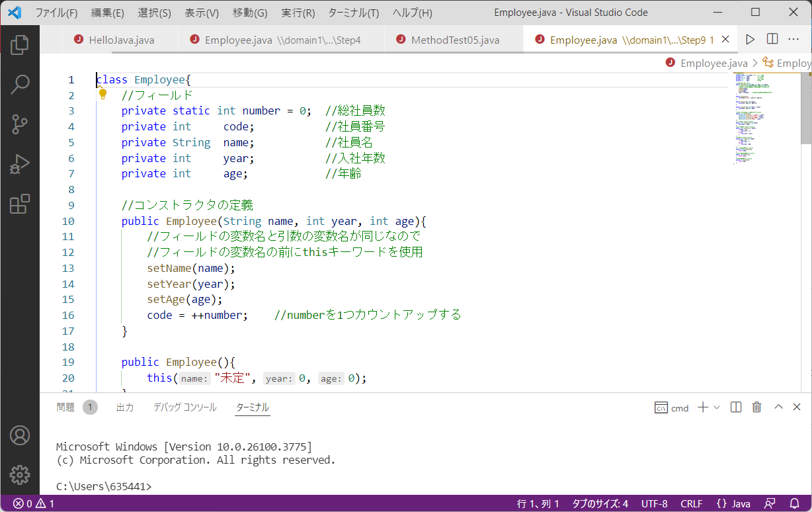Open the 表示(V) menu

[202, 13]
